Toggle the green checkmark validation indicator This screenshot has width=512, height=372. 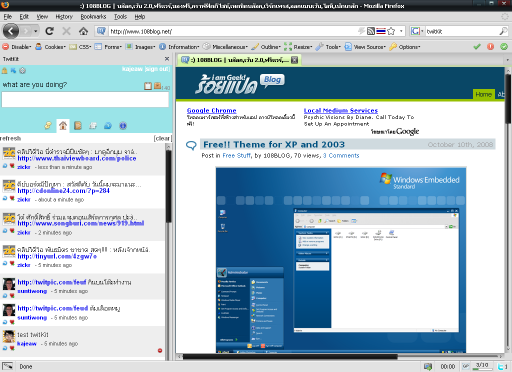tap(477, 47)
